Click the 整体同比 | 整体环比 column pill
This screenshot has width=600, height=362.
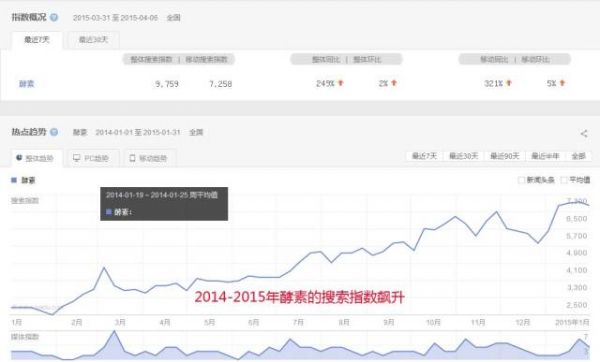pyautogui.click(x=346, y=59)
